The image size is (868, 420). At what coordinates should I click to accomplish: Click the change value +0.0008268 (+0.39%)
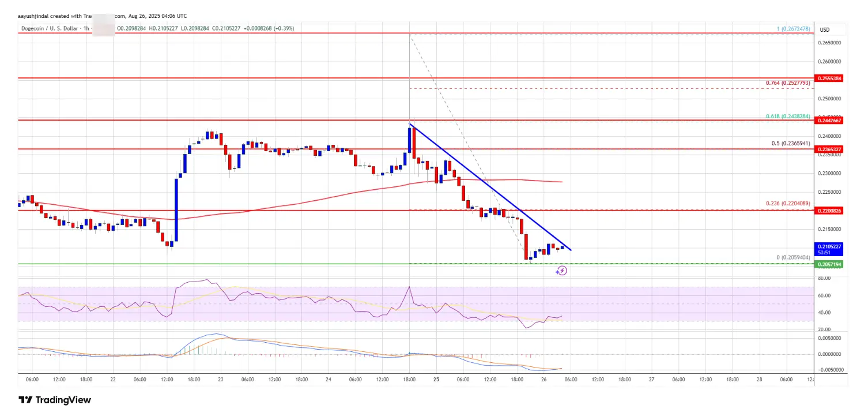tap(269, 28)
